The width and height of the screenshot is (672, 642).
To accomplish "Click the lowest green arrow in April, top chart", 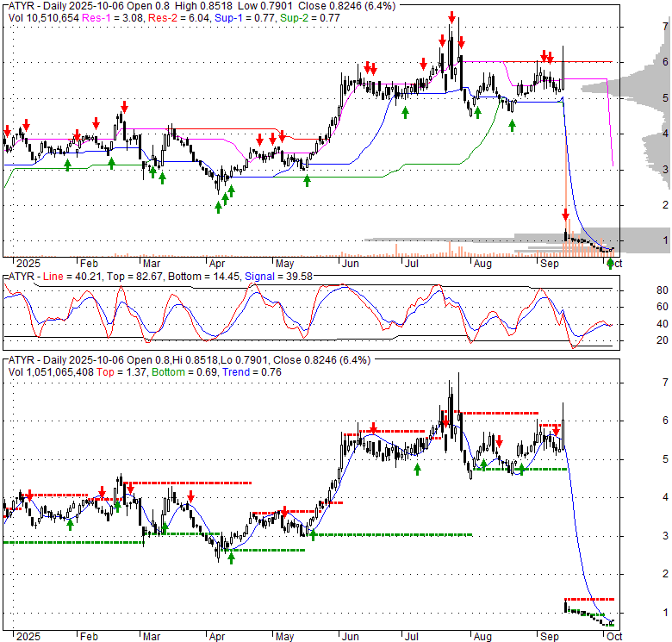I will (218, 207).
